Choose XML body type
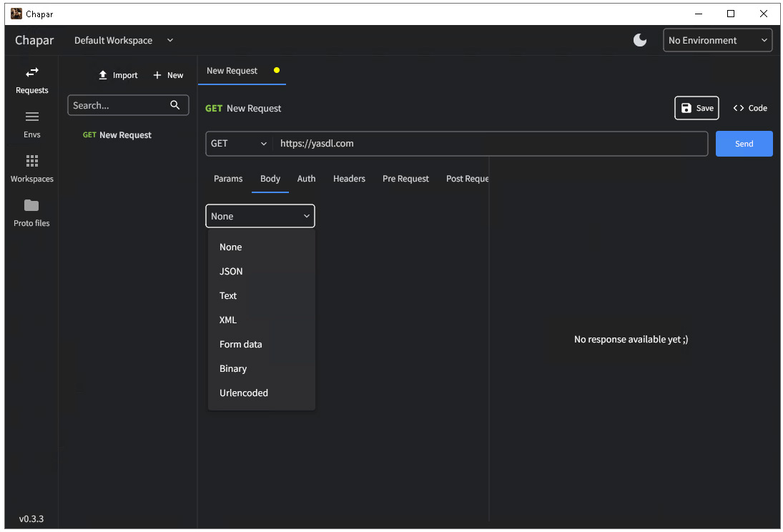 coord(261,320)
